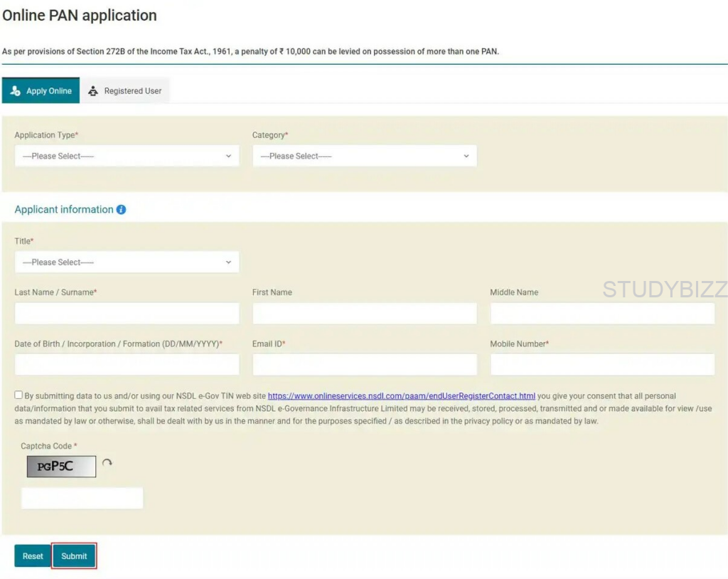Expand the Category dropdown

364,156
